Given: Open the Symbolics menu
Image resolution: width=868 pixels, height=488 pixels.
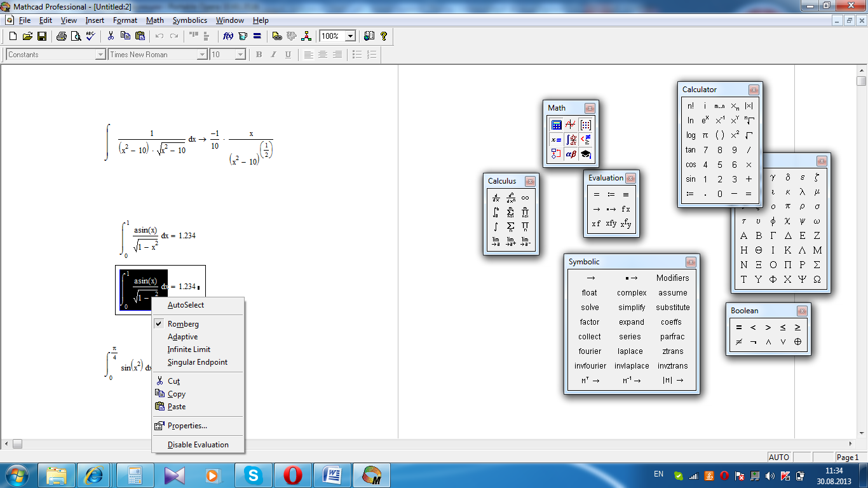Looking at the screenshot, I should (189, 20).
